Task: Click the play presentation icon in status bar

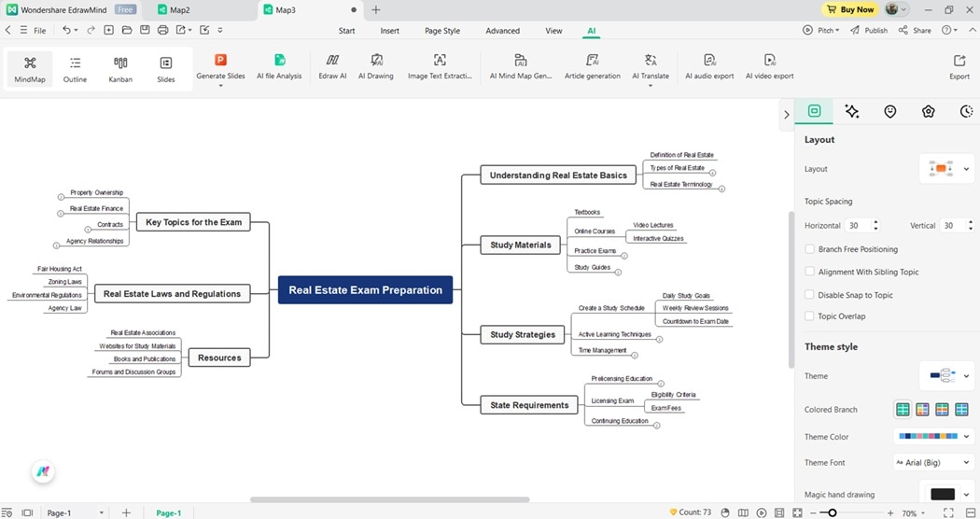Action: [762, 512]
